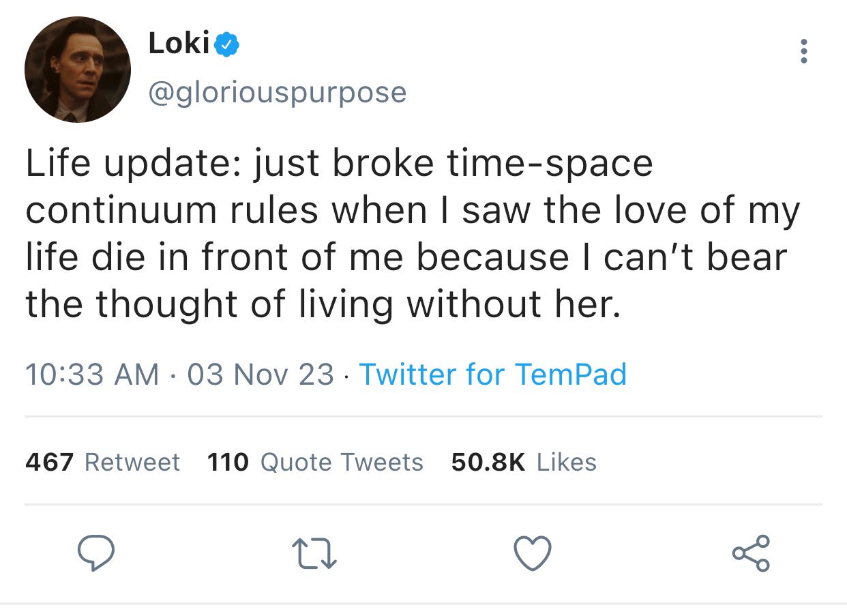Click the 10:33 AM timestamp

click(92, 374)
